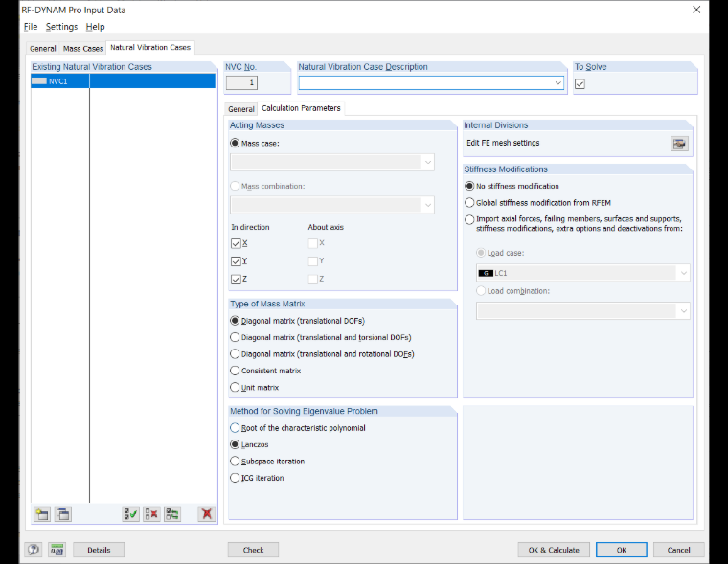Open the Natural Vibration Case Description dropdown
The width and height of the screenshot is (728, 564).
click(557, 83)
